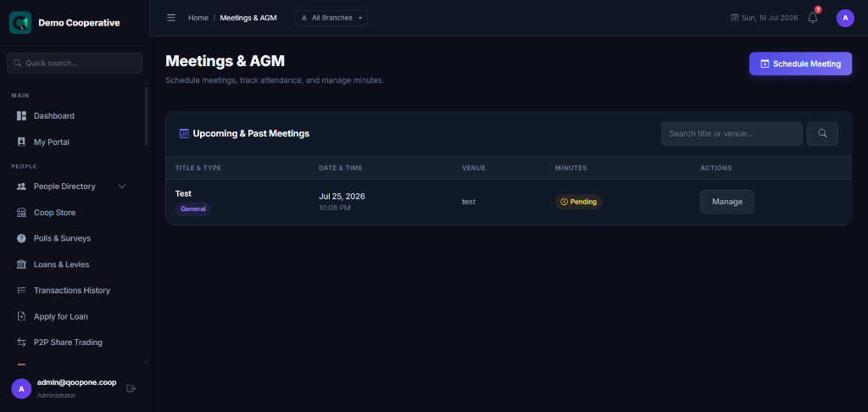868x412 pixels.
Task: Click the Test meeting title
Action: (x=183, y=193)
